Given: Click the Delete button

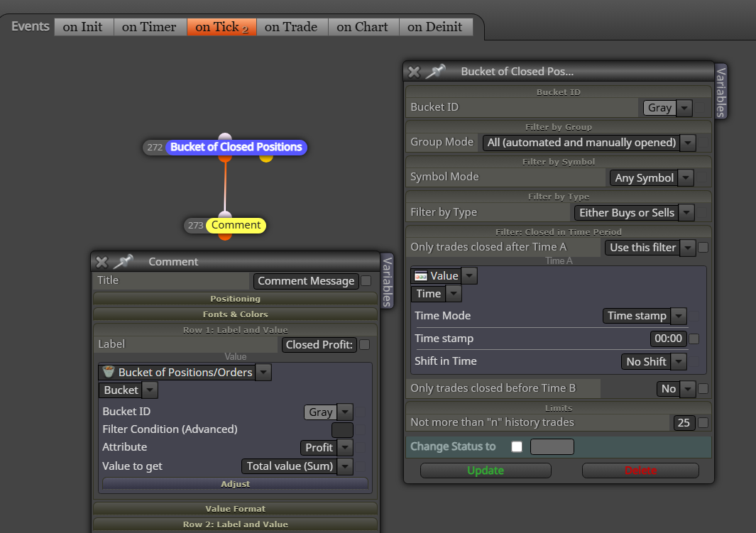Looking at the screenshot, I should pyautogui.click(x=640, y=471).
